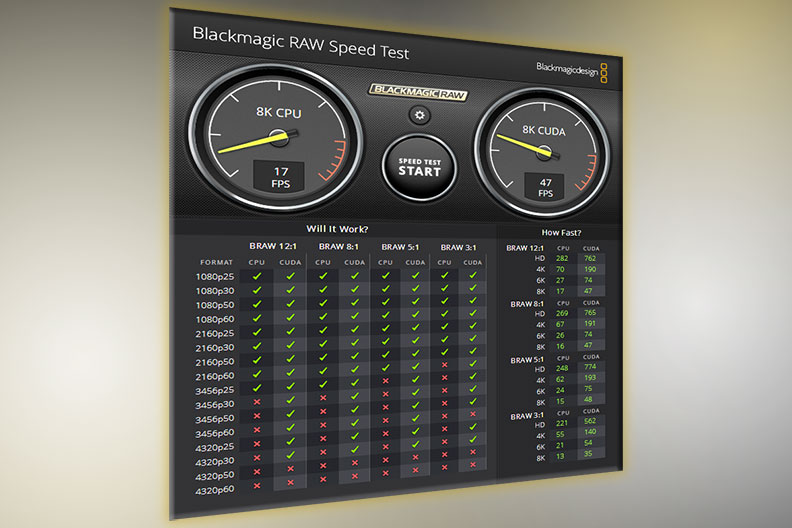Select the 8K CUDA gauge dial
The image size is (792, 528).
(543, 153)
